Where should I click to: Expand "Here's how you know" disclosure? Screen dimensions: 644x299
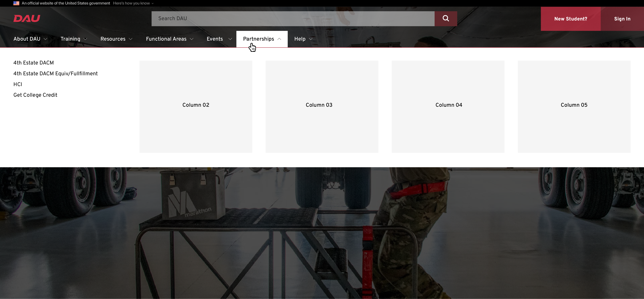(x=133, y=3)
